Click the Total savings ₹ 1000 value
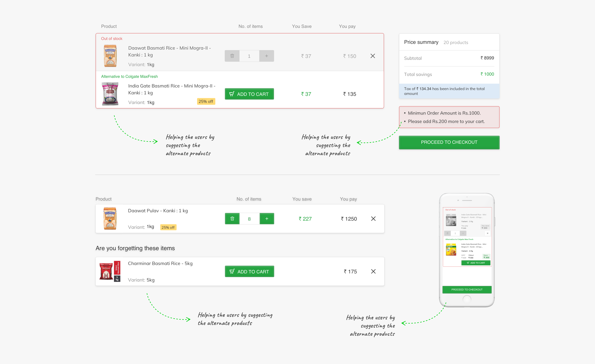The image size is (595, 364). click(x=487, y=74)
